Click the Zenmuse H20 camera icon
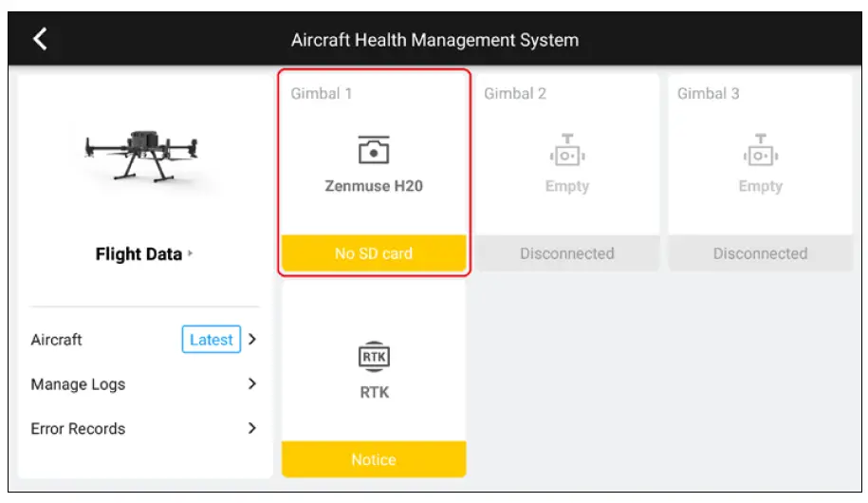 tap(374, 151)
